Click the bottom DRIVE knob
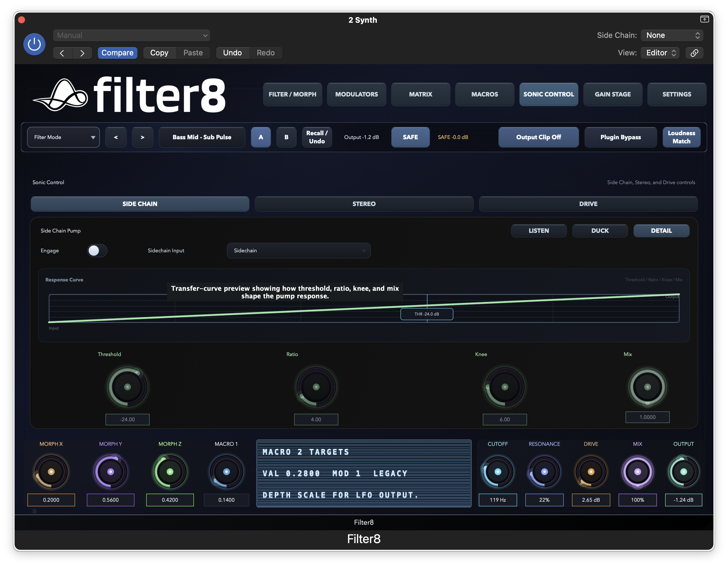Viewport: 728px width, 567px height. click(x=591, y=472)
